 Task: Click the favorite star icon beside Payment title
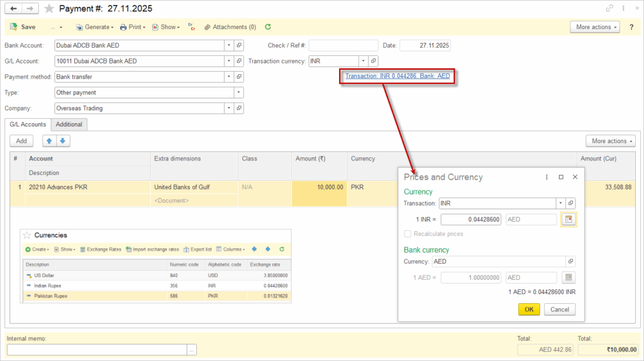49,9
